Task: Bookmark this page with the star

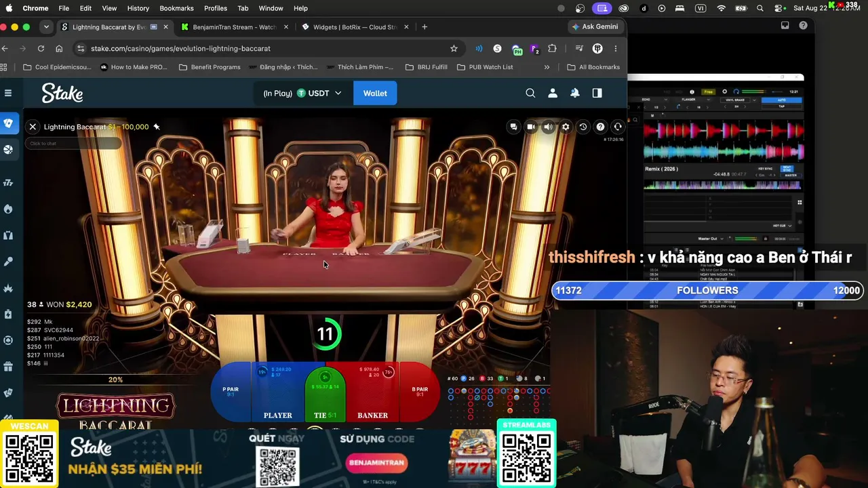Action: (454, 49)
